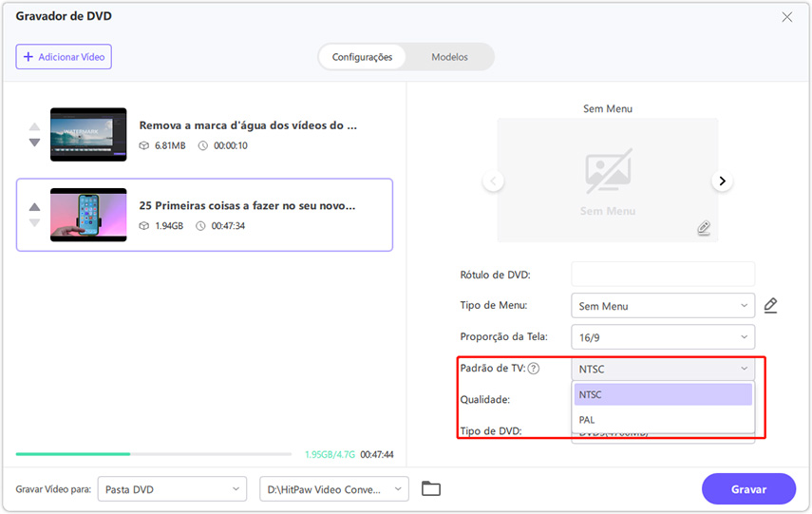
Task: Open the Pasta DVD output type dropdown
Action: pyautogui.click(x=172, y=489)
